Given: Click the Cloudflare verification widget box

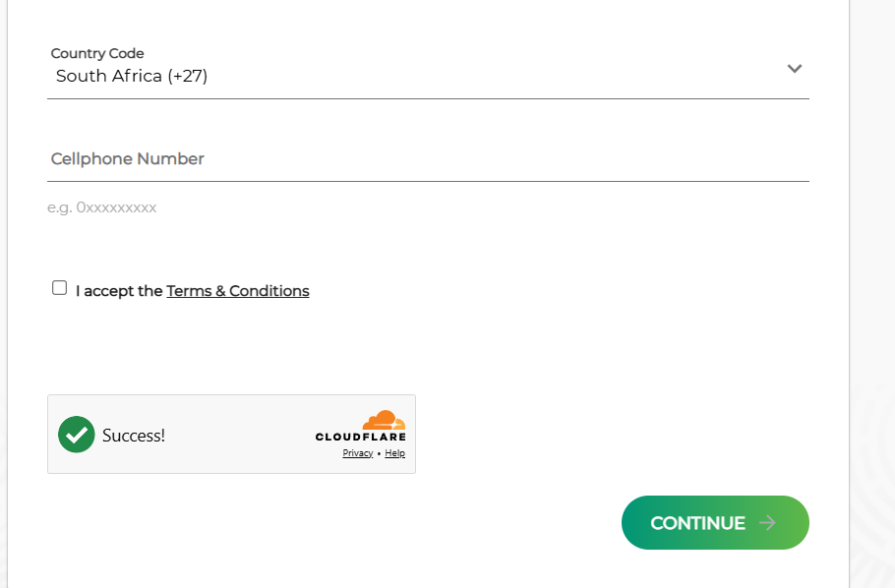Looking at the screenshot, I should pos(232,434).
